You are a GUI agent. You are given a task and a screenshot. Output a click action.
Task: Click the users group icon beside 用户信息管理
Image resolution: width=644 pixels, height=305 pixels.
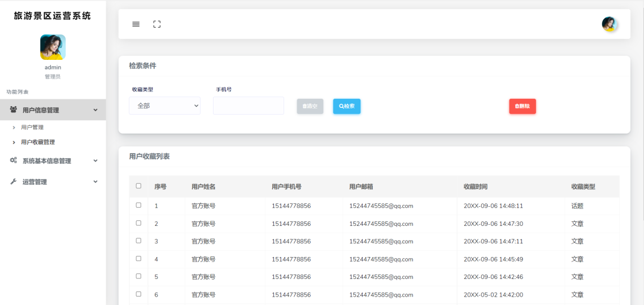click(14, 110)
